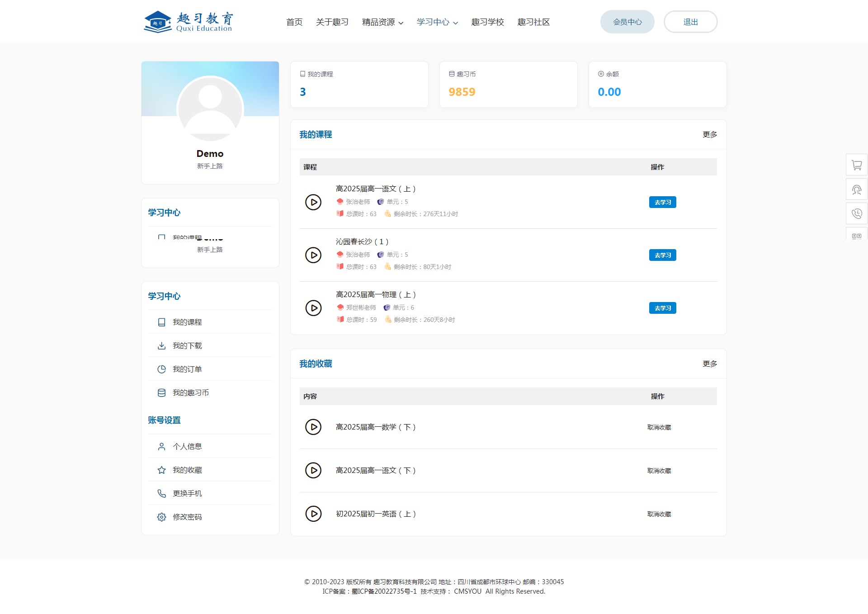Click the username Demo
Screen dimensions: 868x614
pos(210,154)
